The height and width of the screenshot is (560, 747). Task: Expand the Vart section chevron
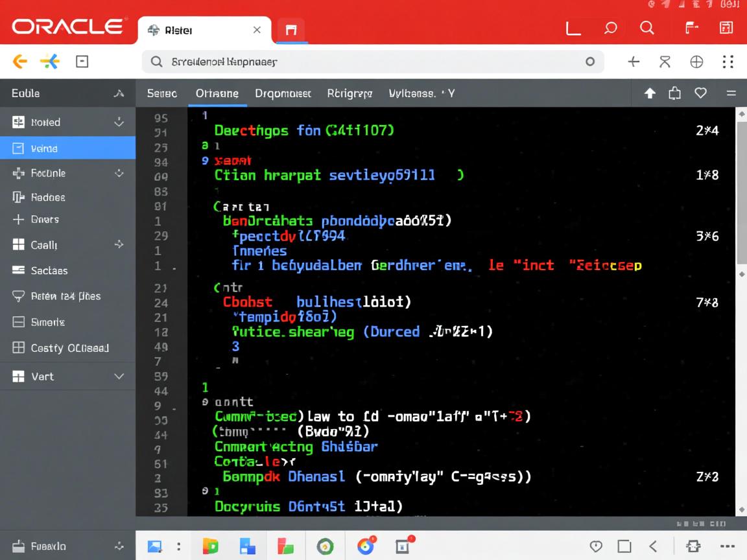pyautogui.click(x=119, y=377)
